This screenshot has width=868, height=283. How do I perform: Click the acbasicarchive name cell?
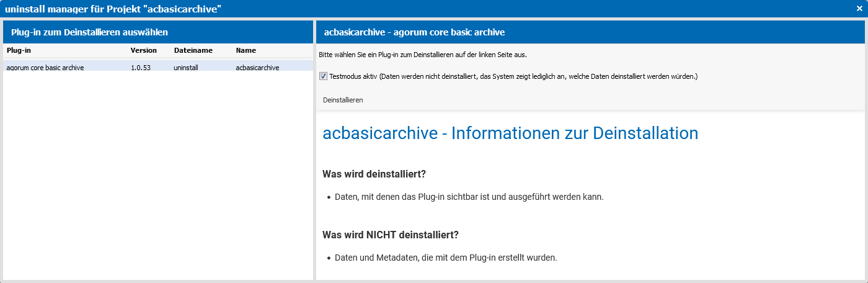(257, 68)
